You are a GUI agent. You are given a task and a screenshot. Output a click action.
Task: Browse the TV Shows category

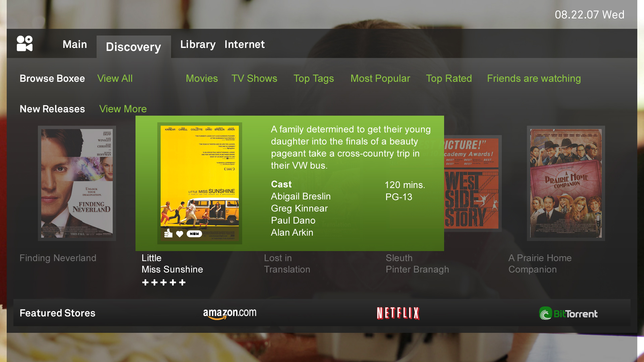click(x=254, y=78)
